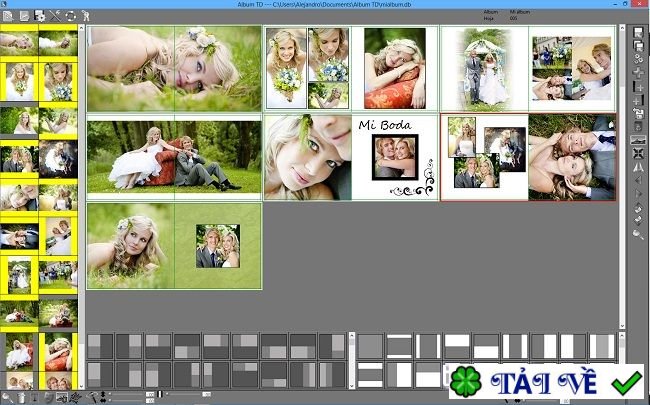The height and width of the screenshot is (405, 650).
Task: Click the mirror flip icon in right toolbar
Action: pos(638,167)
